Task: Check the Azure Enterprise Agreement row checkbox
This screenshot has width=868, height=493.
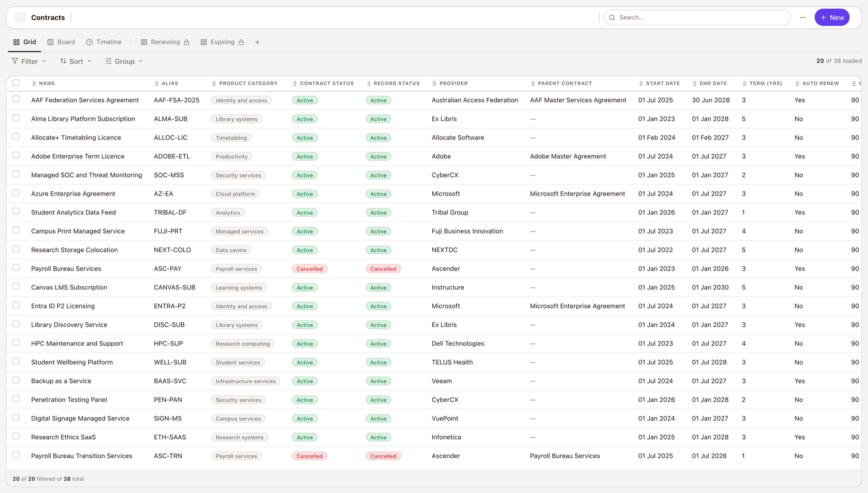Action: 16,193
